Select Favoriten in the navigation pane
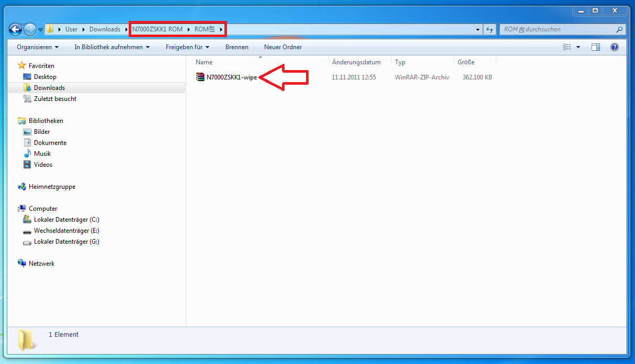 (x=41, y=66)
